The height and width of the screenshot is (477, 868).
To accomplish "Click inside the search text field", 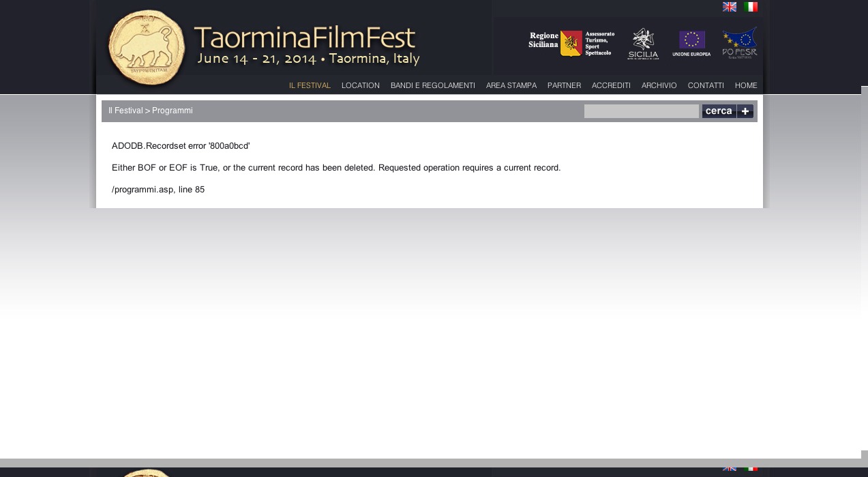I will coord(641,111).
